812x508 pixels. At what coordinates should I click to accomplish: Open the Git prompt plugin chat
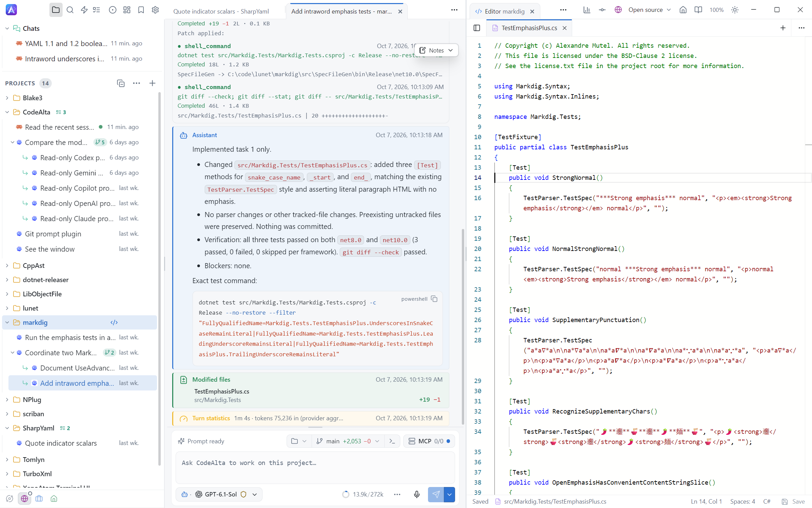coord(80,234)
